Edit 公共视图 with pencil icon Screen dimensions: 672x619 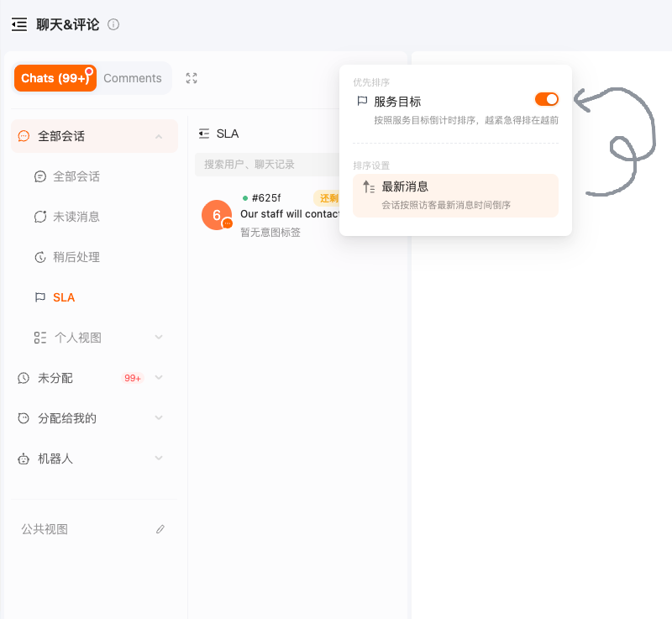[160, 529]
